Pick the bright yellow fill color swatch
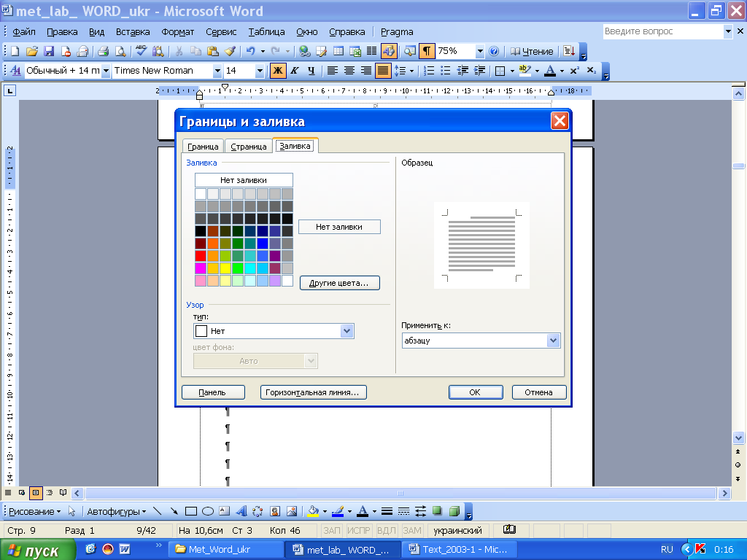This screenshot has height=560, width=747. tap(225, 268)
